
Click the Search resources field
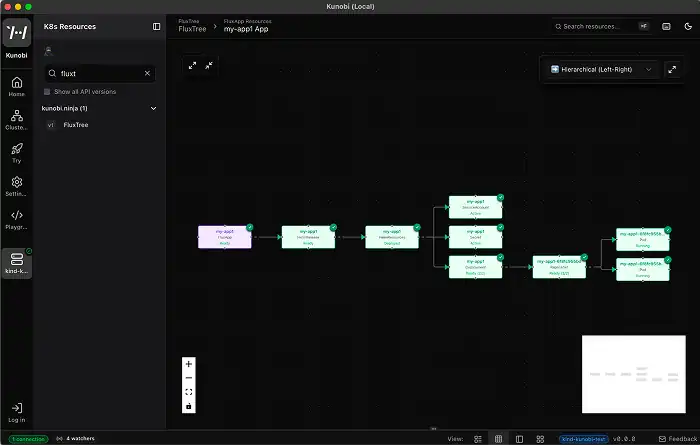pyautogui.click(x=600, y=27)
